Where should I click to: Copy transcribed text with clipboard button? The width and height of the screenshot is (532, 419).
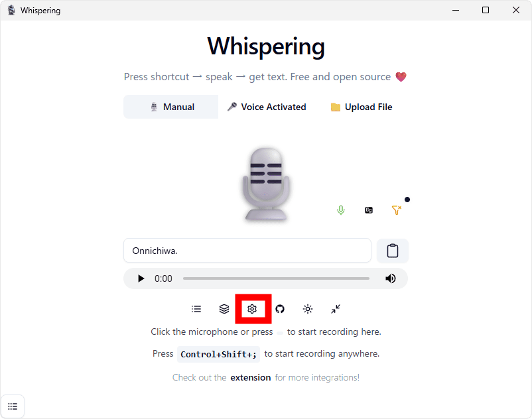(393, 251)
